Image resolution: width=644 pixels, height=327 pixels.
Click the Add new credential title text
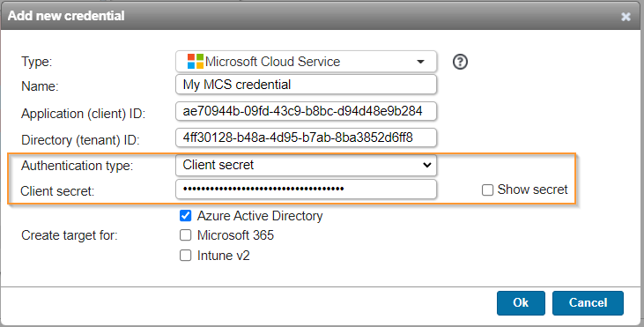66,16
